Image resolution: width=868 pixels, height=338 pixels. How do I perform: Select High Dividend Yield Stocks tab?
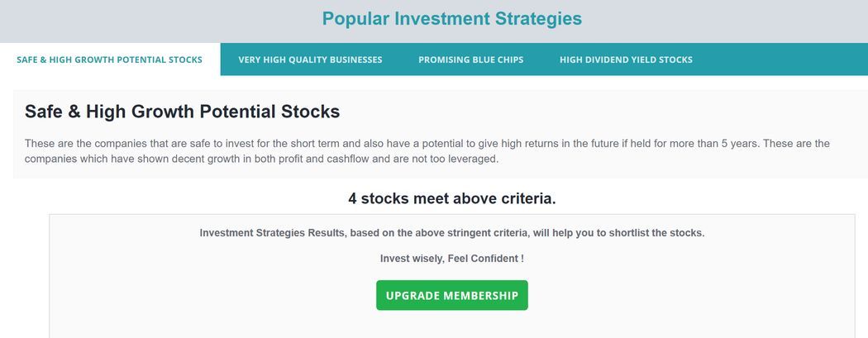tap(626, 60)
